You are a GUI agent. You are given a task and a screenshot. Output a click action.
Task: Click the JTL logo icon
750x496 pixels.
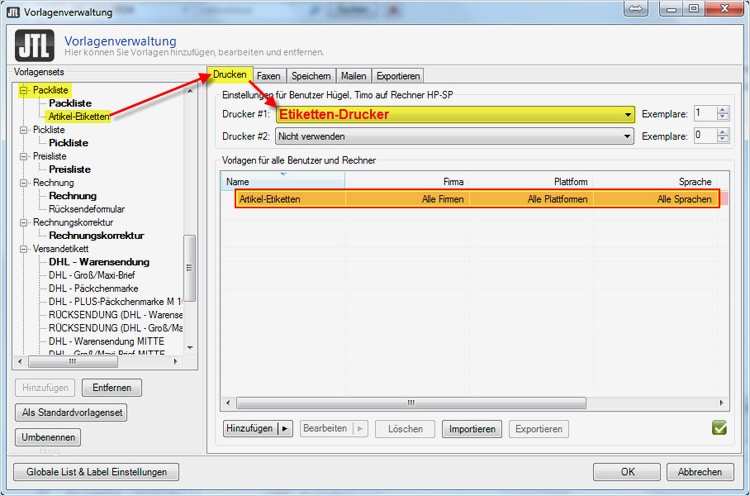[34, 45]
